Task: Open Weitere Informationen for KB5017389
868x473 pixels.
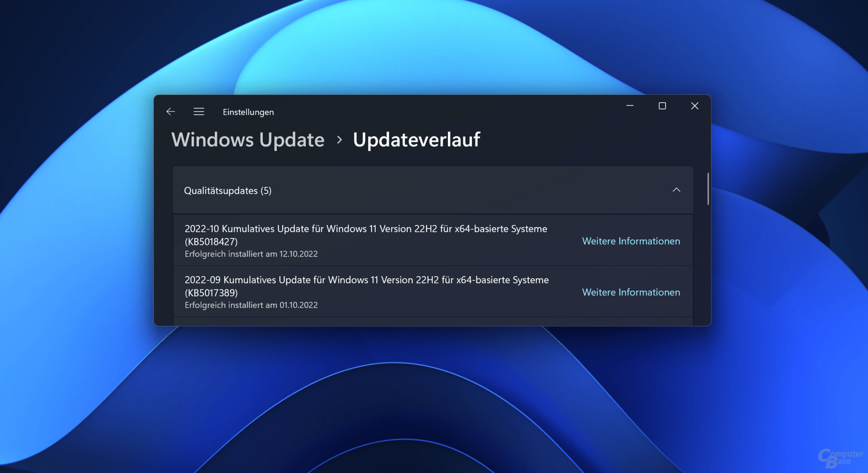Action: coord(631,292)
